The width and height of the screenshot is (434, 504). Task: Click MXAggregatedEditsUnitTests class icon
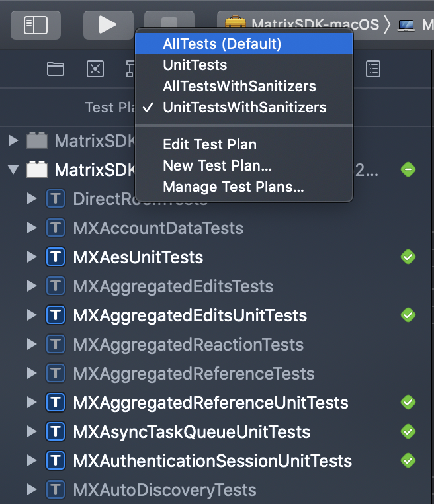[x=56, y=315]
